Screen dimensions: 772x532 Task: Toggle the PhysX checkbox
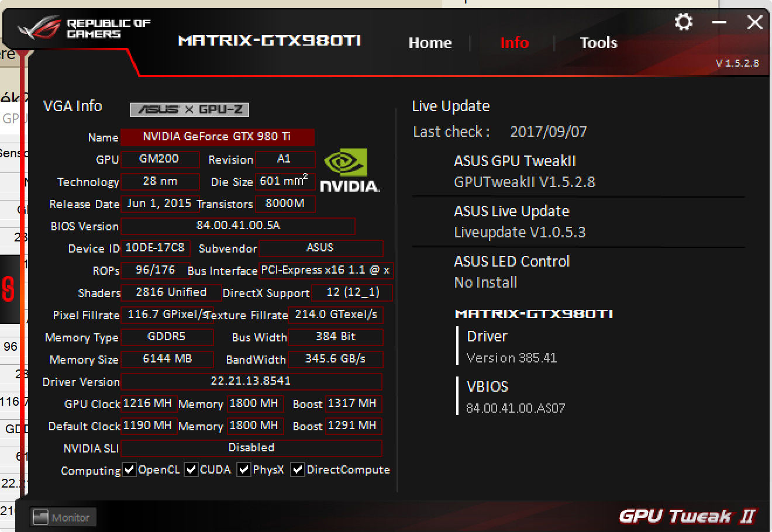click(x=243, y=469)
